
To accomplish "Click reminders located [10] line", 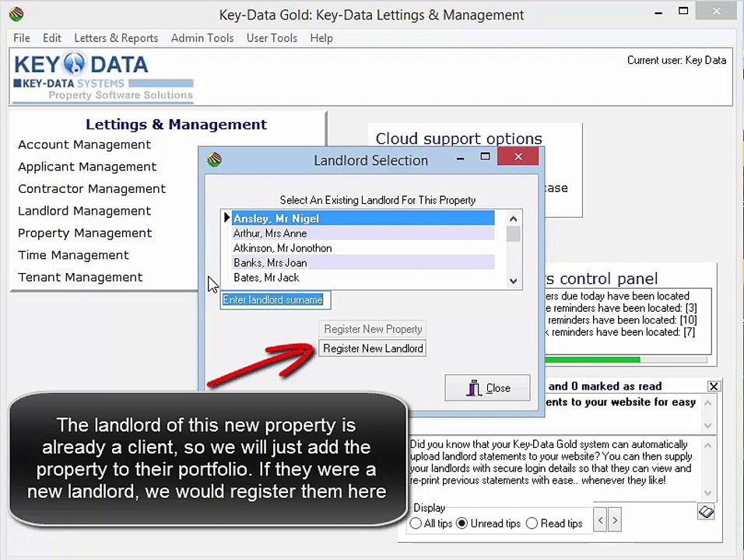I will (x=621, y=320).
